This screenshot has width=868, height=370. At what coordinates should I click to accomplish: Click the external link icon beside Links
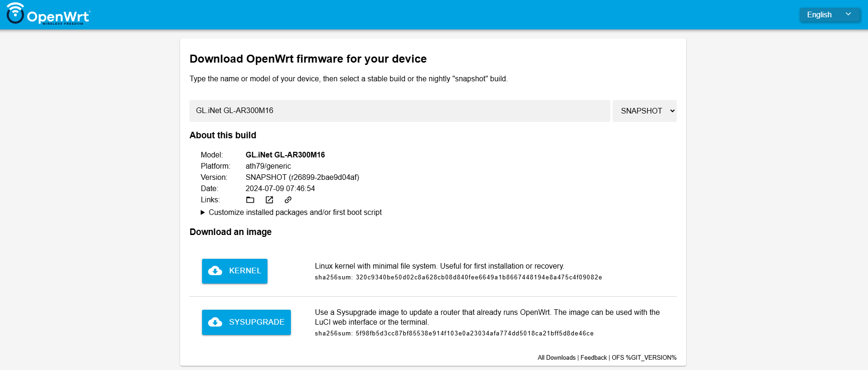(x=269, y=200)
